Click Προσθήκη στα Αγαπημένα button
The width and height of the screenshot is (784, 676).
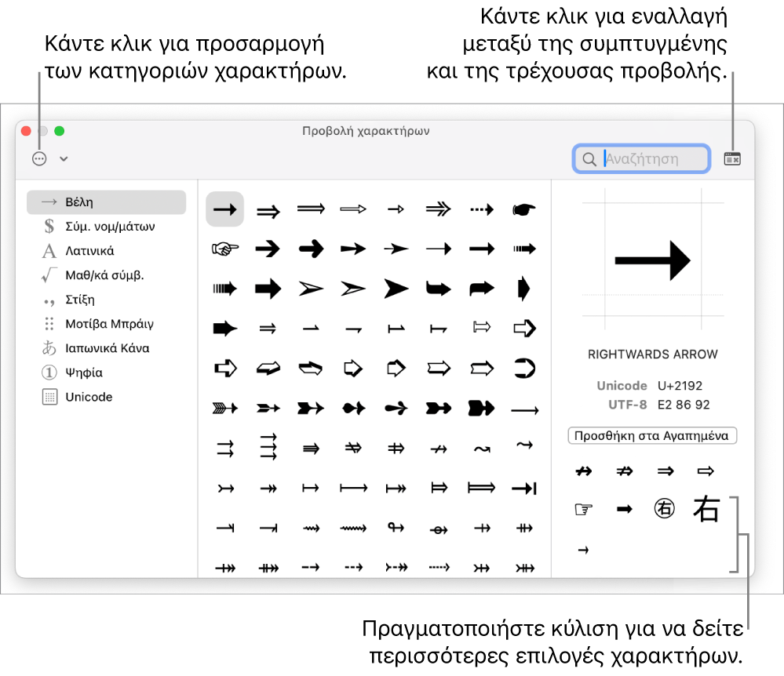pos(652,436)
